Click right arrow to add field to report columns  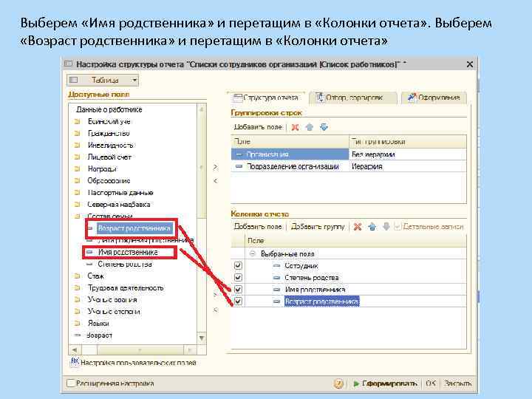216,295
